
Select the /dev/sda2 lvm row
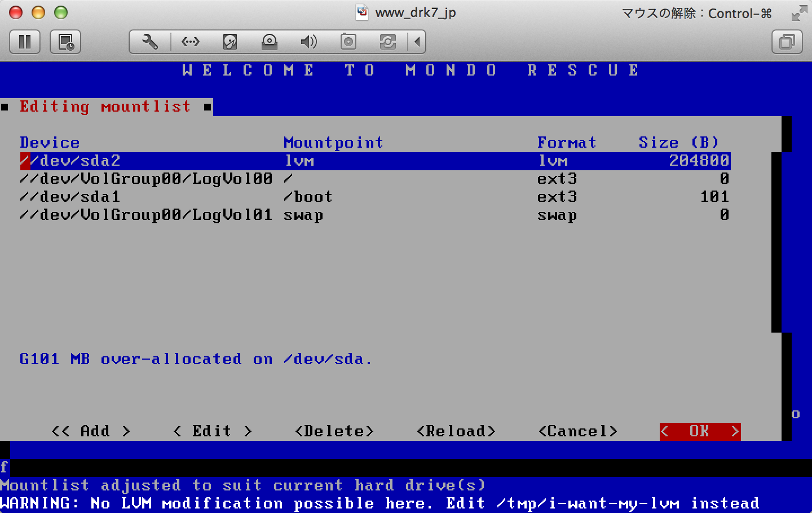click(x=375, y=161)
